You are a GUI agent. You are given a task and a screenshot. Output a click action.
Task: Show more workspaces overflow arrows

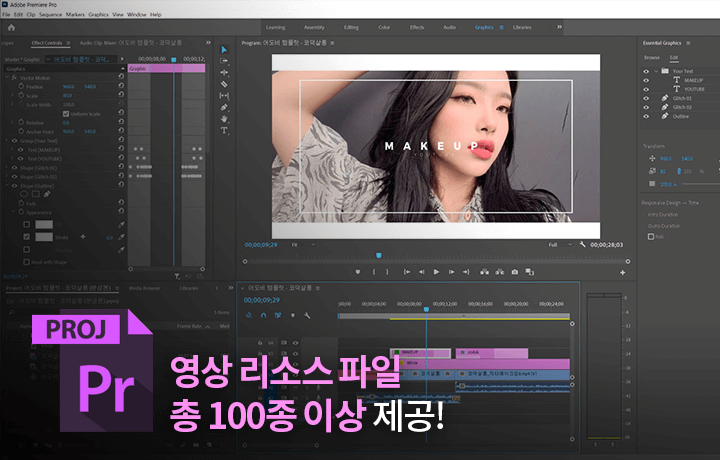pyautogui.click(x=559, y=27)
